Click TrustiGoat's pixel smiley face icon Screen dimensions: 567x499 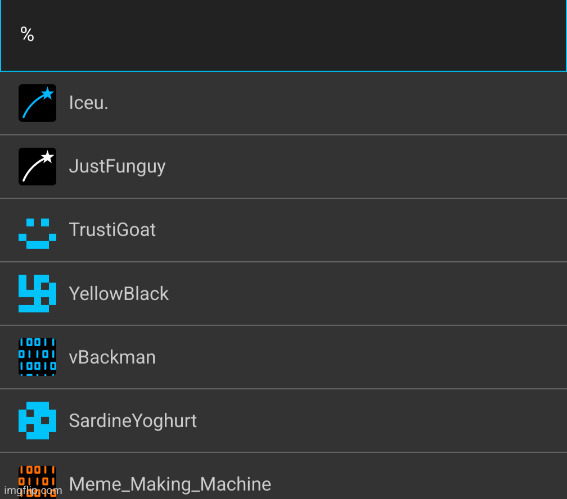pyautogui.click(x=37, y=234)
